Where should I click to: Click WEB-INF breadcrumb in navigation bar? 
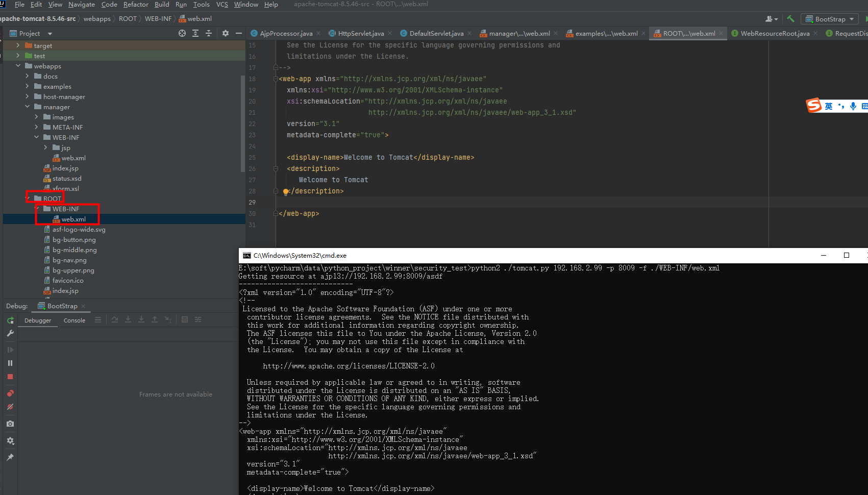(158, 19)
